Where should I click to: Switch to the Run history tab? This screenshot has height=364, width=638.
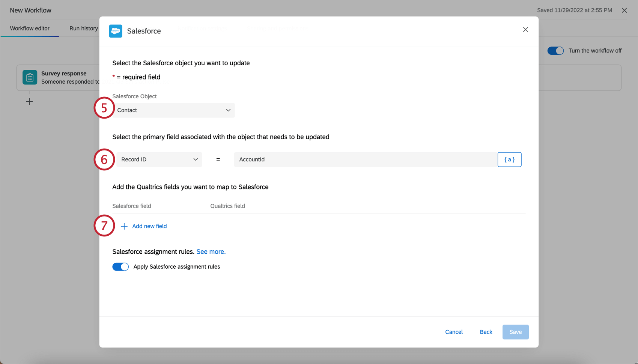83,28
